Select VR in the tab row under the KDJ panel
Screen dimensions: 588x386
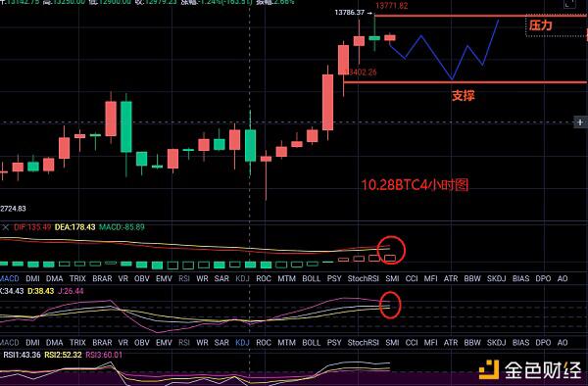123,343
